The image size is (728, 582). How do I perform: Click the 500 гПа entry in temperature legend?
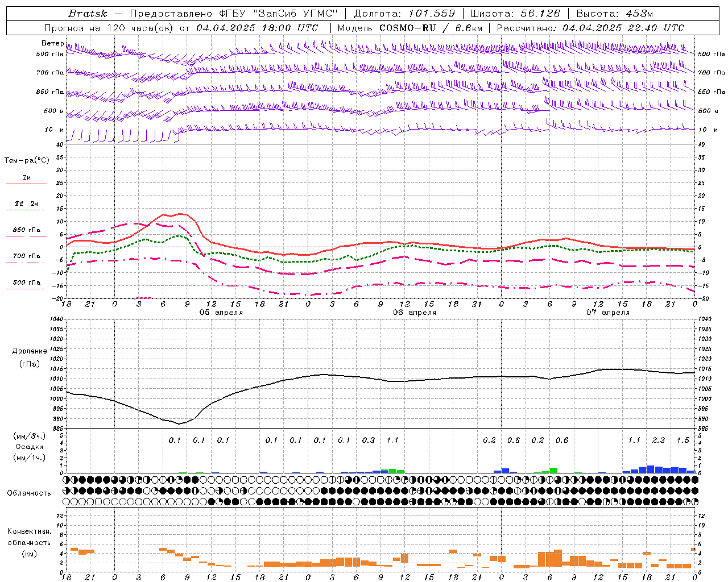(27, 282)
